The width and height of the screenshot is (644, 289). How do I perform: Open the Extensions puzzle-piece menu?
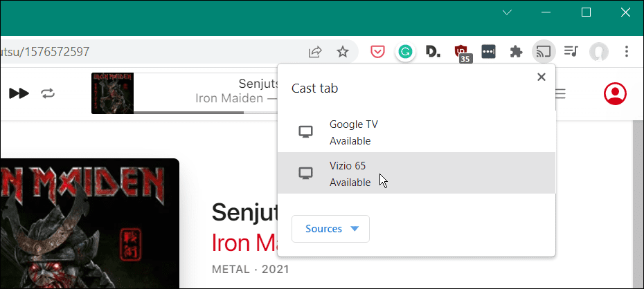pyautogui.click(x=517, y=52)
